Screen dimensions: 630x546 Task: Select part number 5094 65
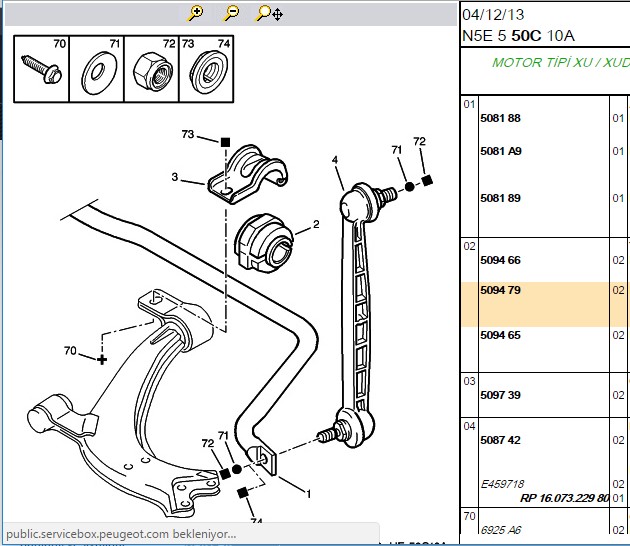click(x=500, y=335)
